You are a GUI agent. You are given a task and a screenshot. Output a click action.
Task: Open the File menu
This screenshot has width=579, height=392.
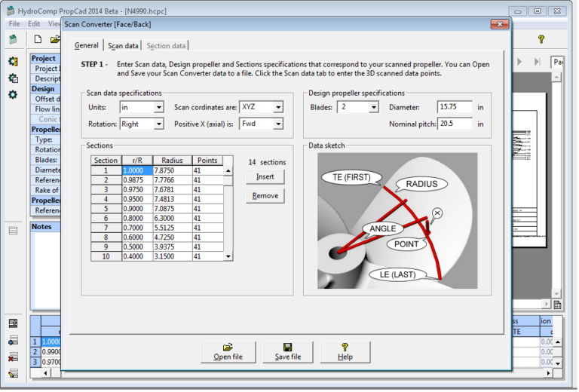pyautogui.click(x=14, y=24)
